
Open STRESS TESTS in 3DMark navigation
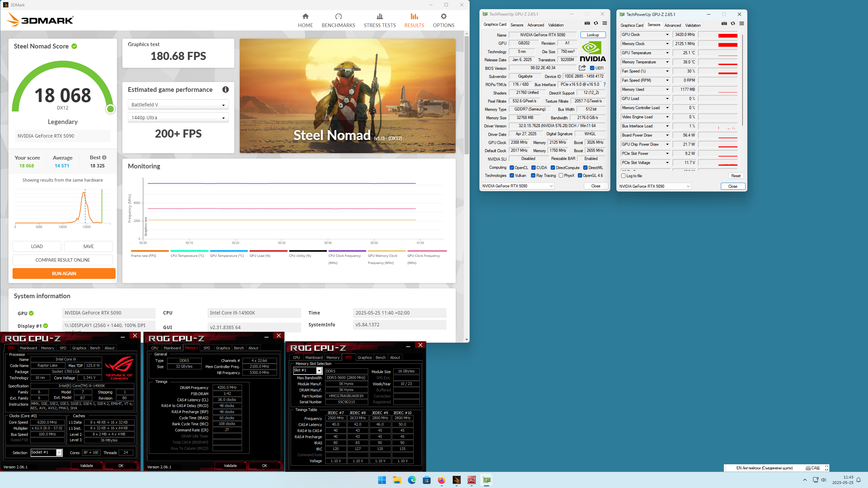pos(380,20)
